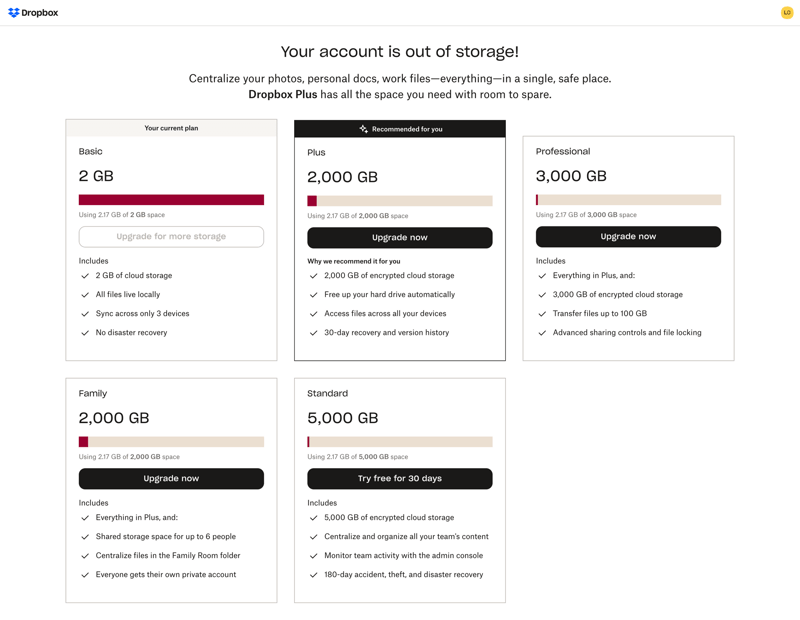Click Upgrade for more storage on Basic
Viewport: 800px width, 620px height.
point(171,236)
